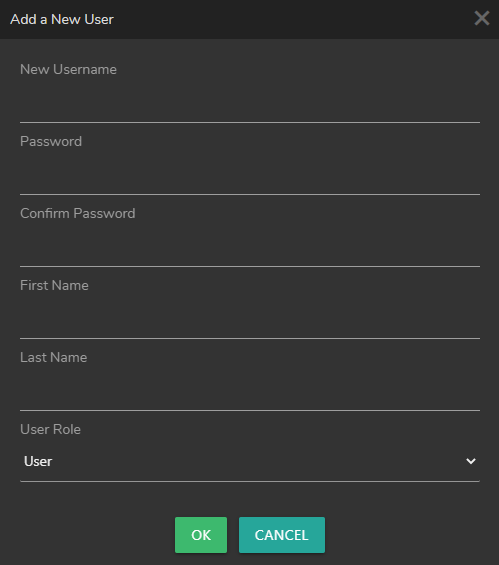Click the Last Name label

54,357
